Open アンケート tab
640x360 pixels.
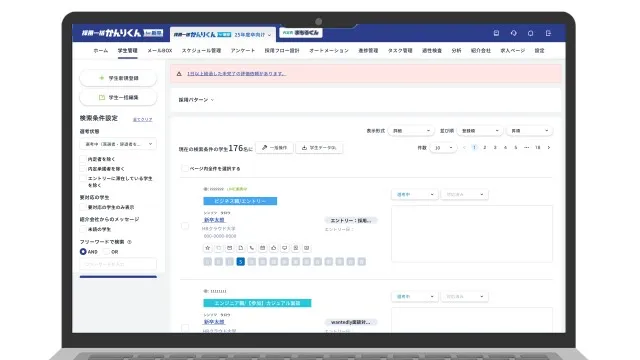click(242, 51)
